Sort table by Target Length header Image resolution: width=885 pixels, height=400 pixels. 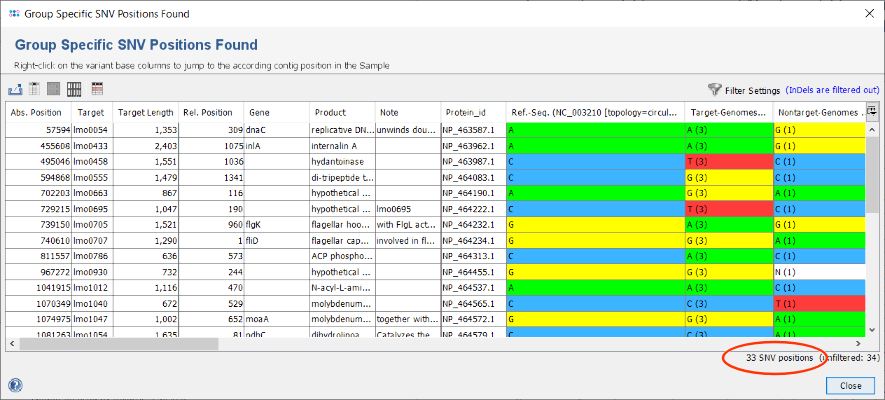pyautogui.click(x=145, y=112)
